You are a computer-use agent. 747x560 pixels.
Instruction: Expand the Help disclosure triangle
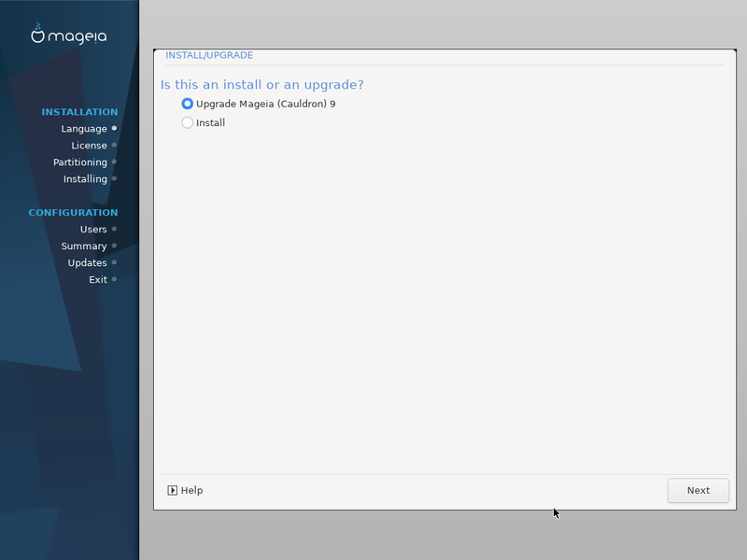(x=173, y=490)
